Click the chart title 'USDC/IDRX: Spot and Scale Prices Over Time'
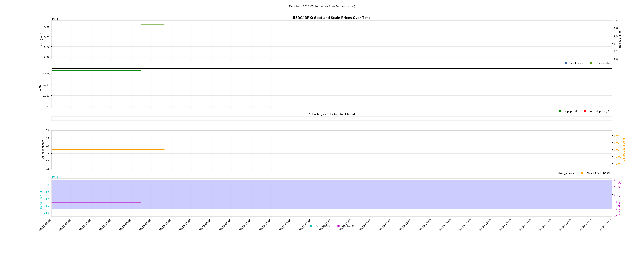644x255 pixels. [x=332, y=18]
